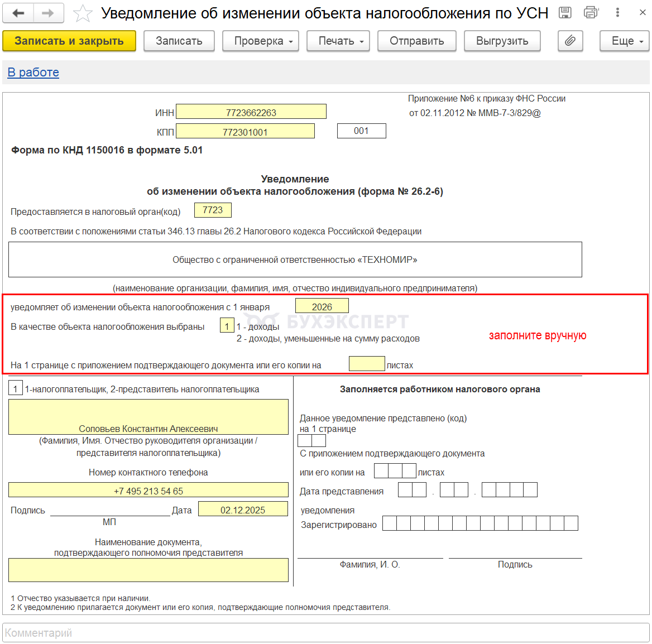Click 'Дата представления' label
652x644 pixels.
342,492
